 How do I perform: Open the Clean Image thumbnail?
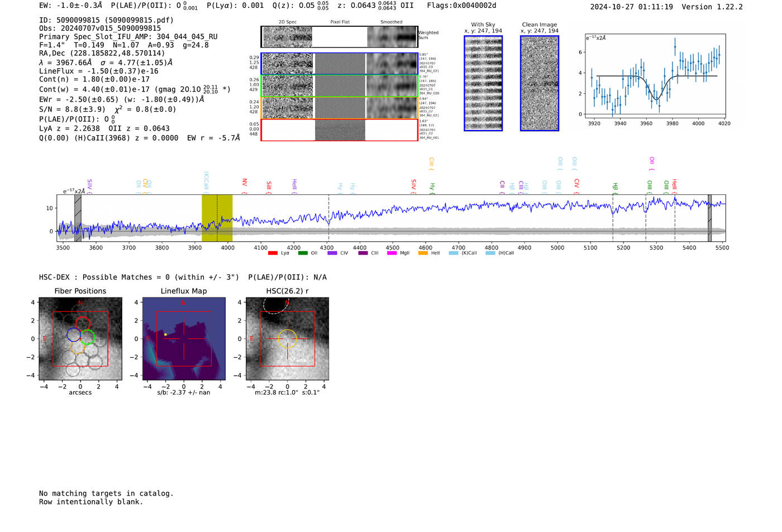[x=540, y=83]
